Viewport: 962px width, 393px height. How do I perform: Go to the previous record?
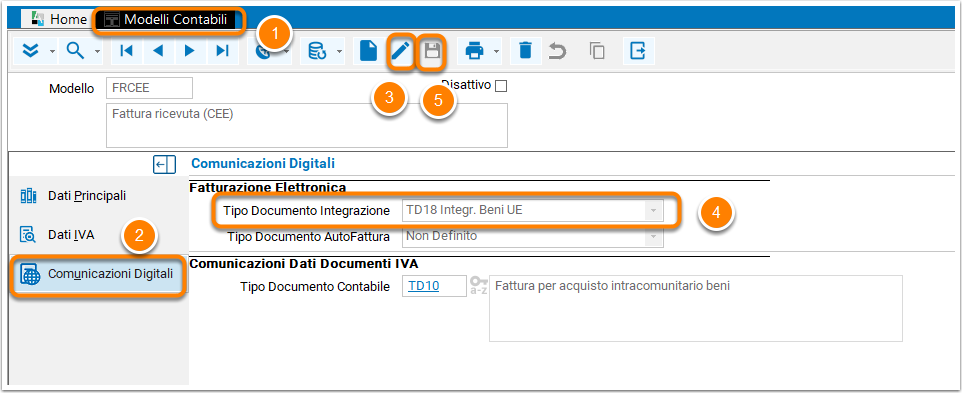pyautogui.click(x=158, y=51)
